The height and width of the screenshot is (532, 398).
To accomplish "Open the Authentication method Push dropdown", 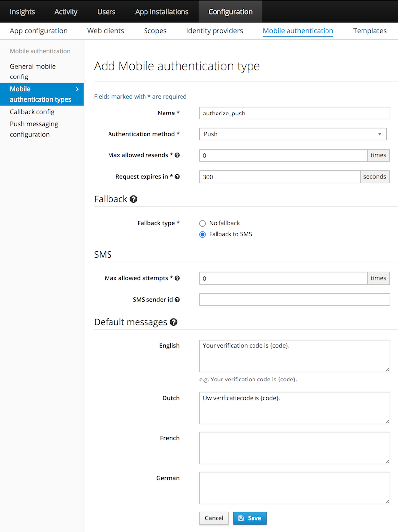I will (x=292, y=134).
